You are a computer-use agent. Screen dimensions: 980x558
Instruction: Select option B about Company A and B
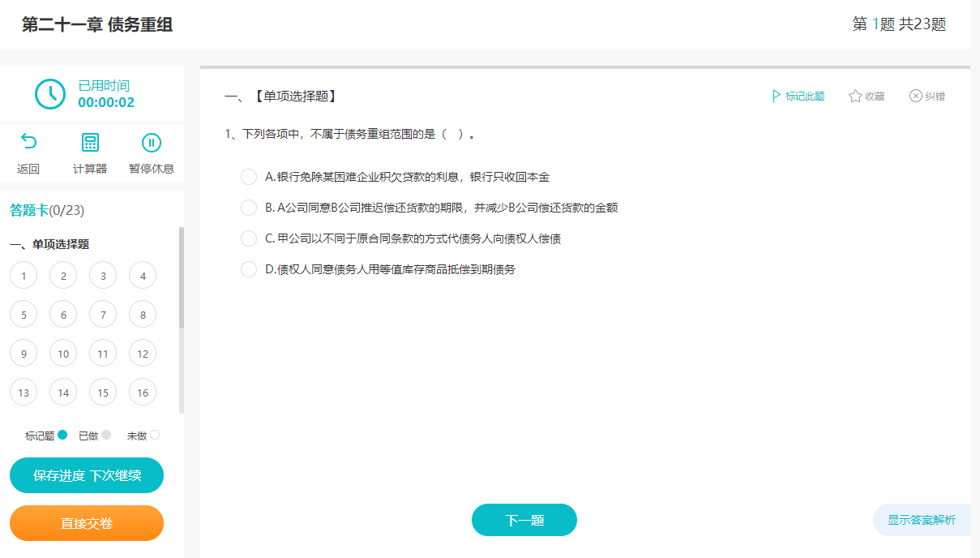(249, 207)
